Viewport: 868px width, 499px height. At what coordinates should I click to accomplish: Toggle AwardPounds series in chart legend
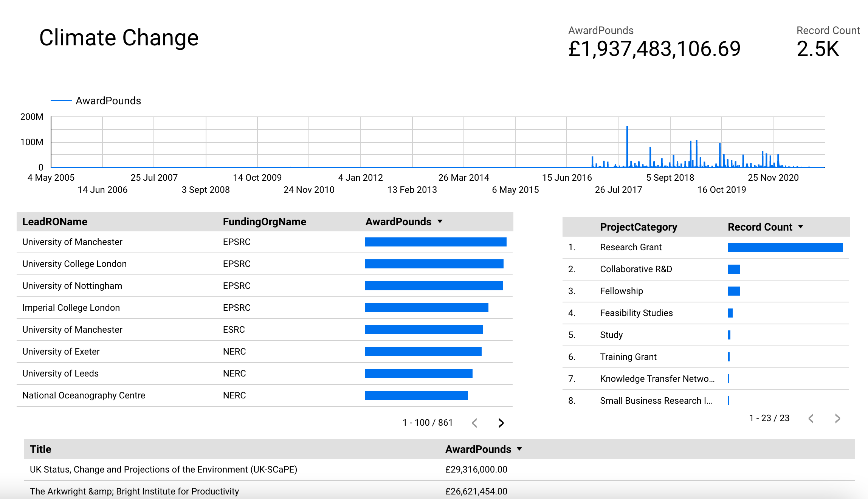(108, 101)
